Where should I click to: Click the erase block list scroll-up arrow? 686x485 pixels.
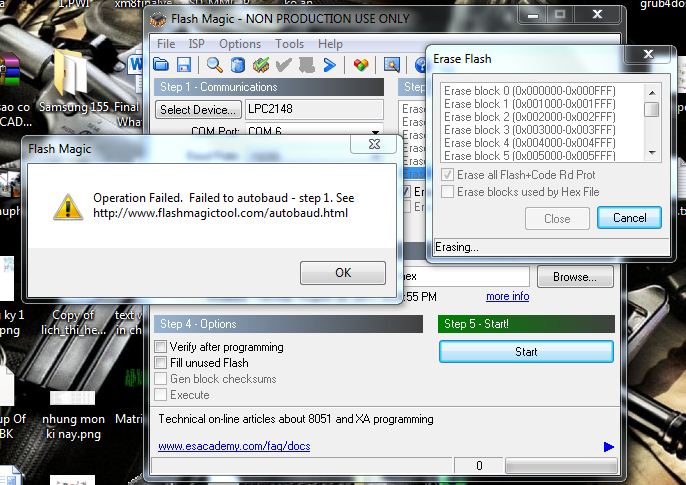(x=652, y=92)
